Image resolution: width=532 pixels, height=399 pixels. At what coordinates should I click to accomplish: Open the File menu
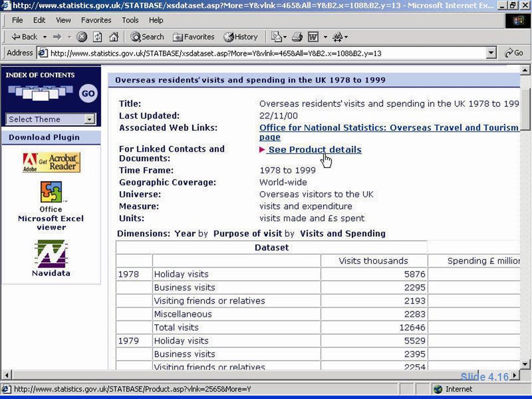(x=17, y=21)
